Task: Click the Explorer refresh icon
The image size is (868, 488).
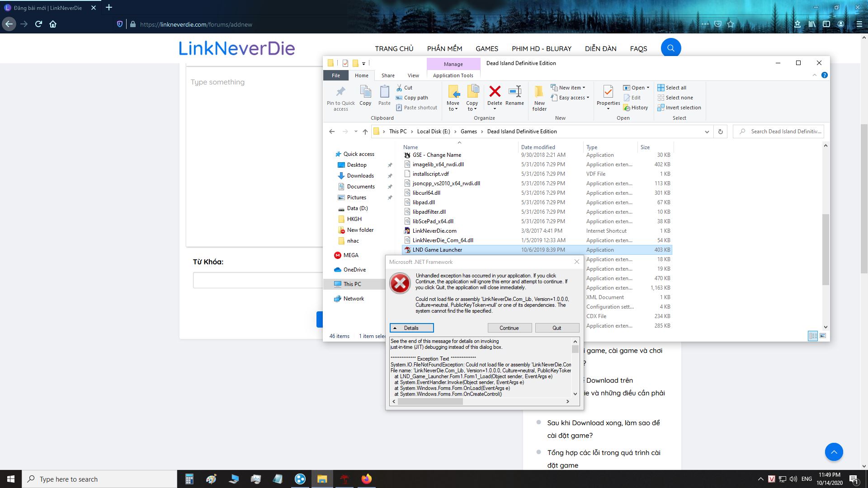Action: click(721, 131)
